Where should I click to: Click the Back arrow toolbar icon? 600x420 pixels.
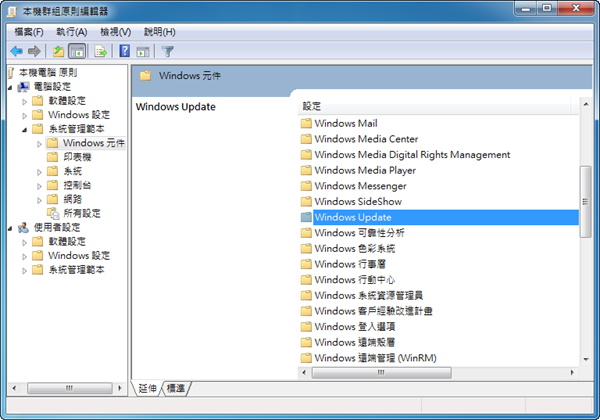tap(17, 51)
